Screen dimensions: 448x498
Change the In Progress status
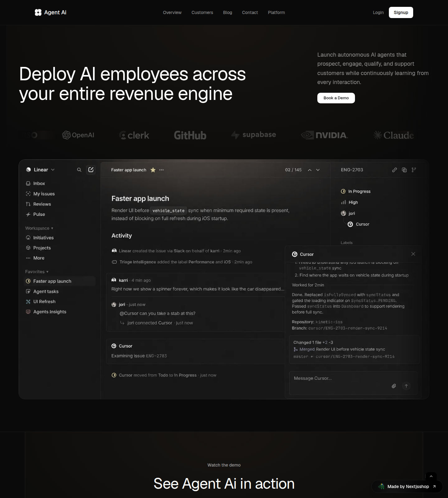coord(356,191)
